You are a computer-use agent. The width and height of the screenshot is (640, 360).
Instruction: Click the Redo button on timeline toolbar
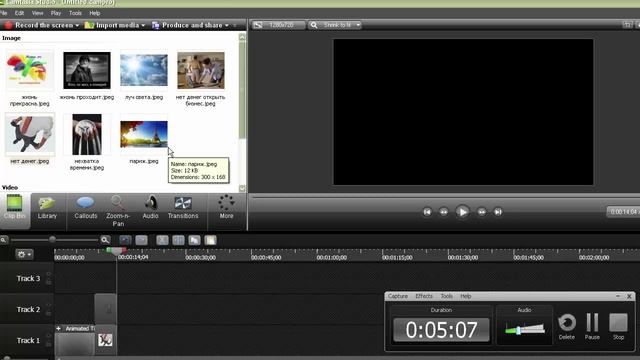[x=141, y=240]
